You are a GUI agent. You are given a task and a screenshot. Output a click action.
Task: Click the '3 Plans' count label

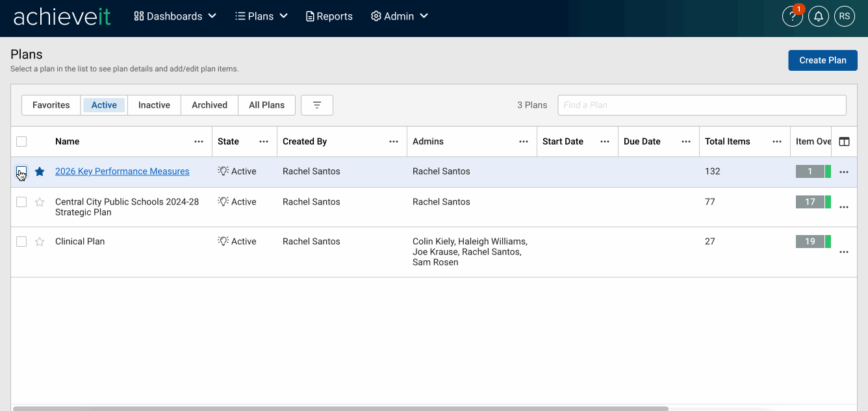click(x=532, y=105)
